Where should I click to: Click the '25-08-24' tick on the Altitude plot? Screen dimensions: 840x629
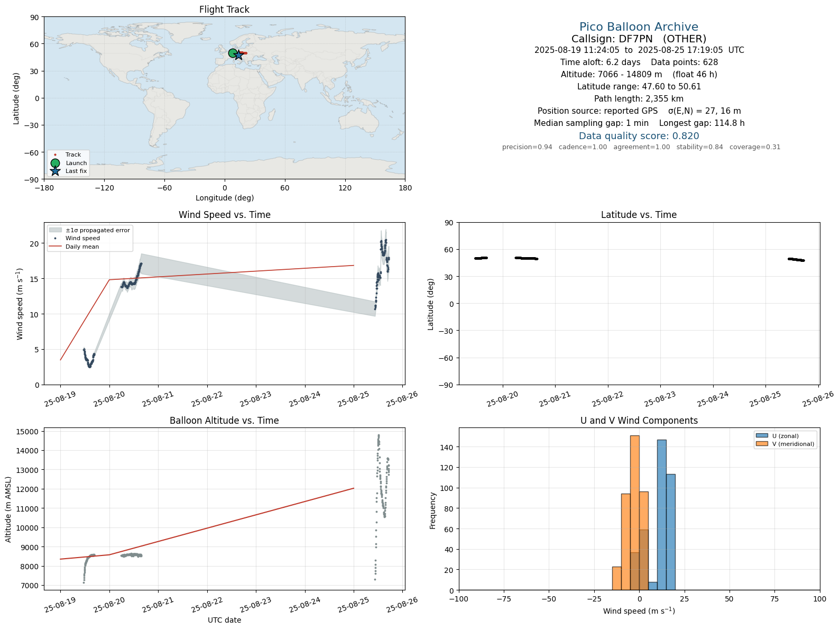[304, 605]
